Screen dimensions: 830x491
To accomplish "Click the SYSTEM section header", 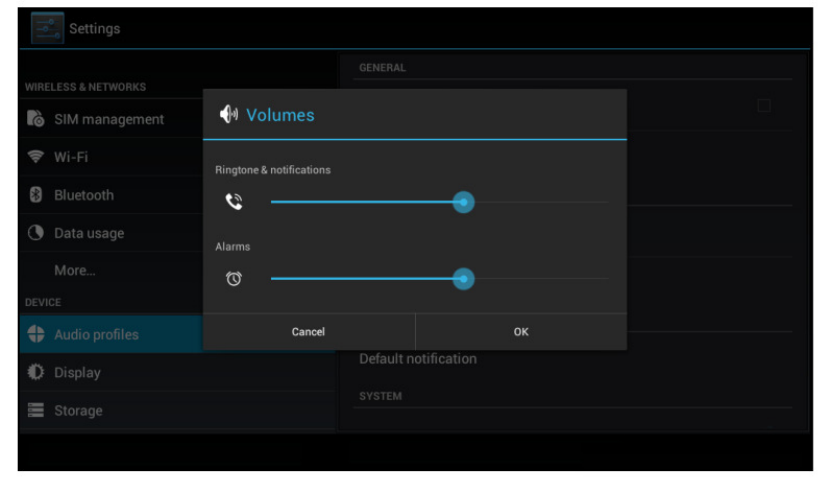I will (381, 396).
